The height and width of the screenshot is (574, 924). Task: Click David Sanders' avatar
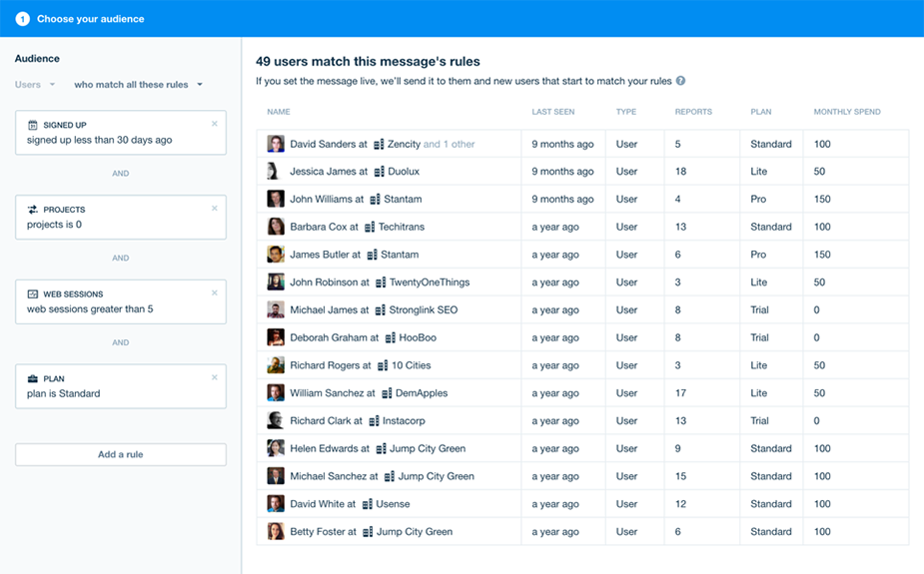(275, 144)
